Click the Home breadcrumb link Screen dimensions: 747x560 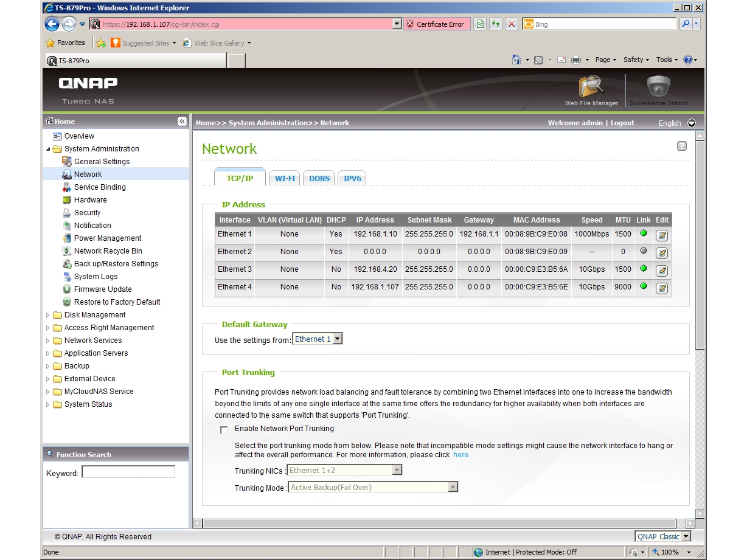click(206, 123)
